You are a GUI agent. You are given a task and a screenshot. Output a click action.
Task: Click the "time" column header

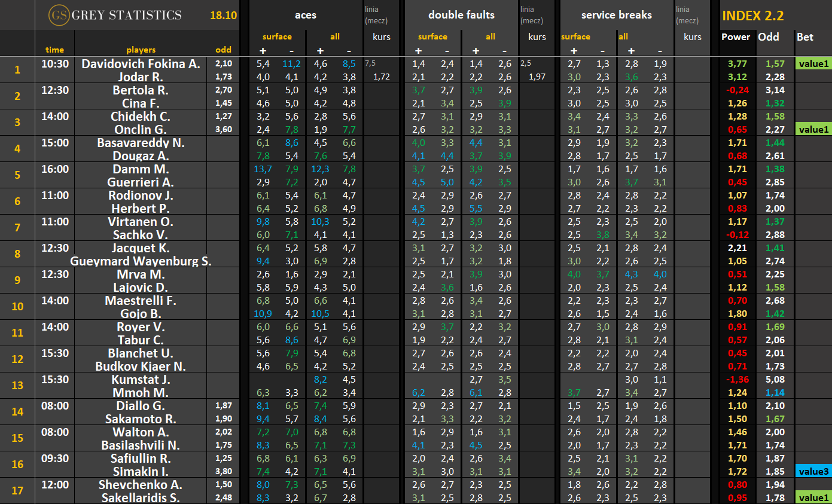tap(54, 50)
